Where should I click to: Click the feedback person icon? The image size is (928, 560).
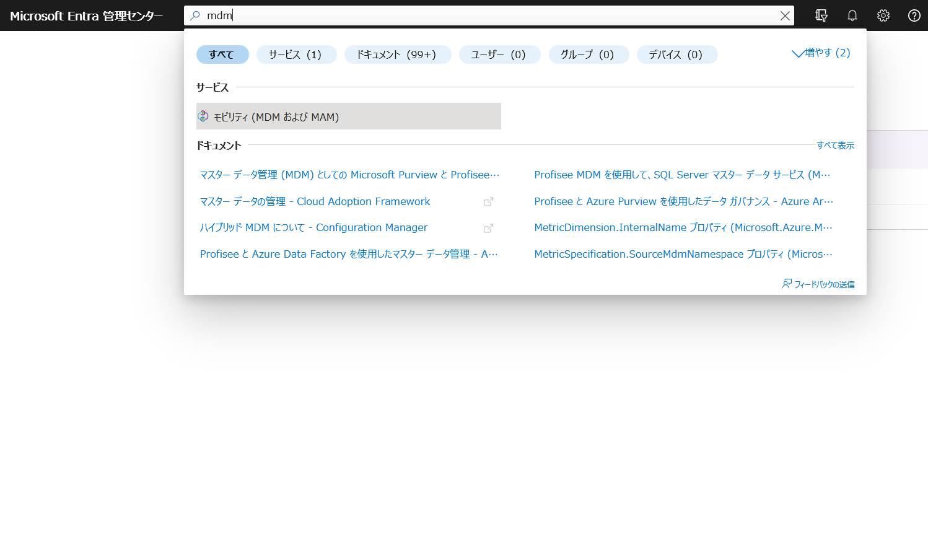(x=787, y=284)
